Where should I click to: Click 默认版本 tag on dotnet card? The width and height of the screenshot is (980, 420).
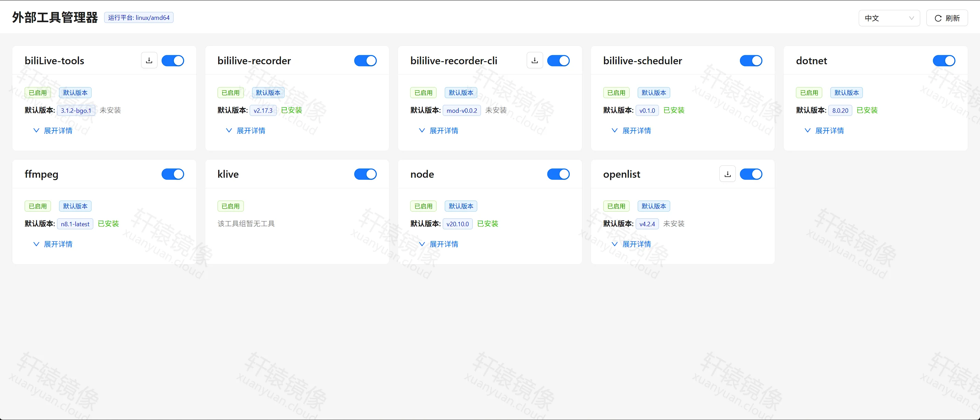(846, 93)
